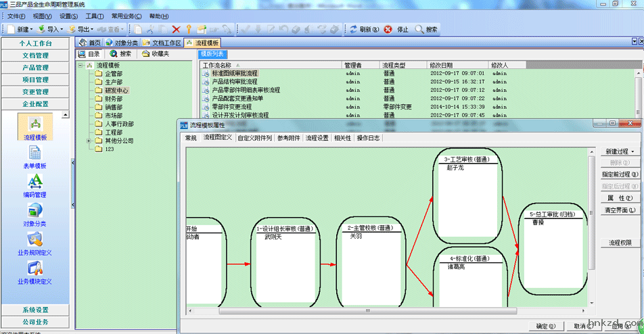Collapse the 流程模板 root tree node
This screenshot has width=644, height=334.
pyautogui.click(x=80, y=66)
